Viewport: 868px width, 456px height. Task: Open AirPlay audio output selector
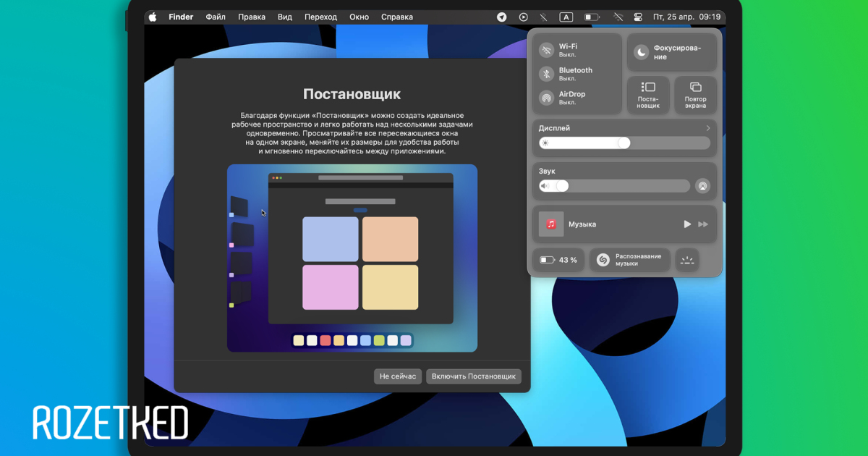click(702, 186)
